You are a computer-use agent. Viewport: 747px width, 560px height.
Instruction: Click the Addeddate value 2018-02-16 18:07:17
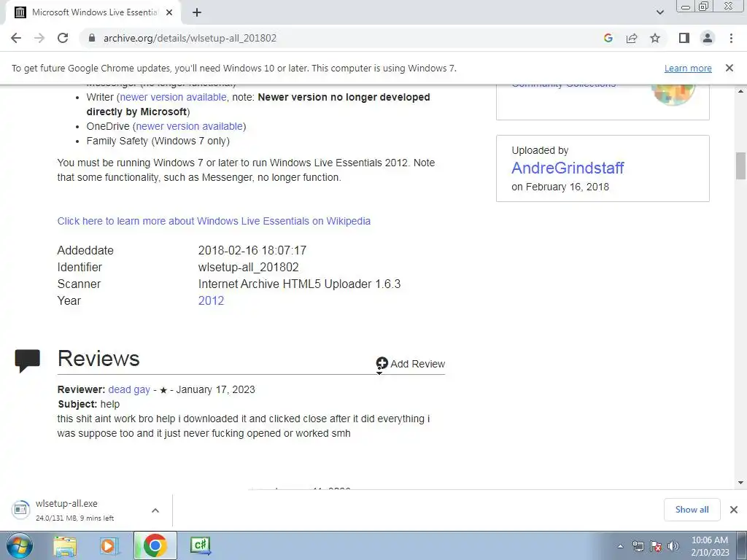click(x=252, y=251)
